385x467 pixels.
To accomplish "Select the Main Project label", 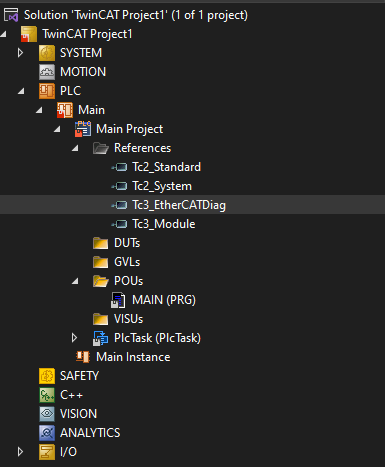I will click(x=130, y=129).
